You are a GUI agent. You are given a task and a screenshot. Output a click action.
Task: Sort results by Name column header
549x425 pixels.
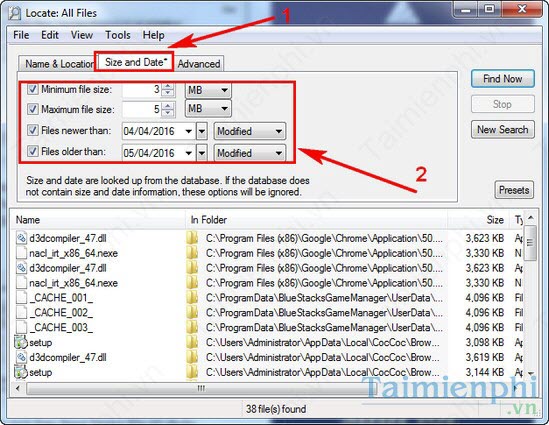(98, 220)
